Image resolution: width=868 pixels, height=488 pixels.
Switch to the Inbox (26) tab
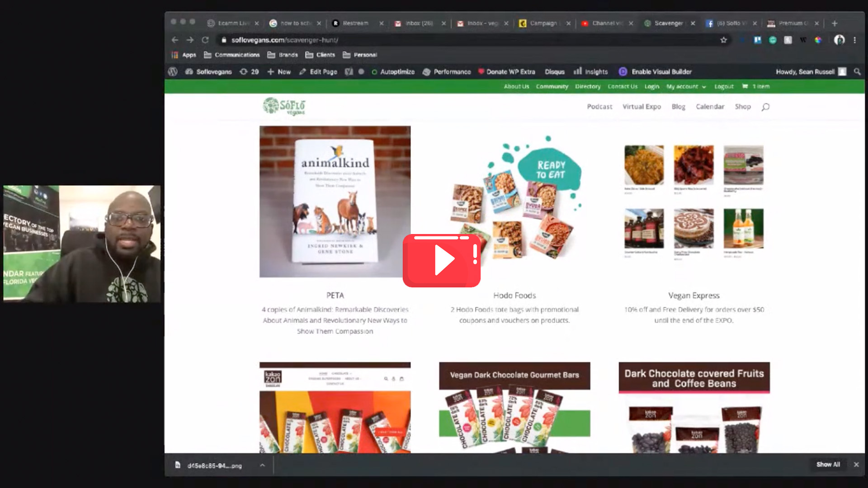tap(414, 23)
